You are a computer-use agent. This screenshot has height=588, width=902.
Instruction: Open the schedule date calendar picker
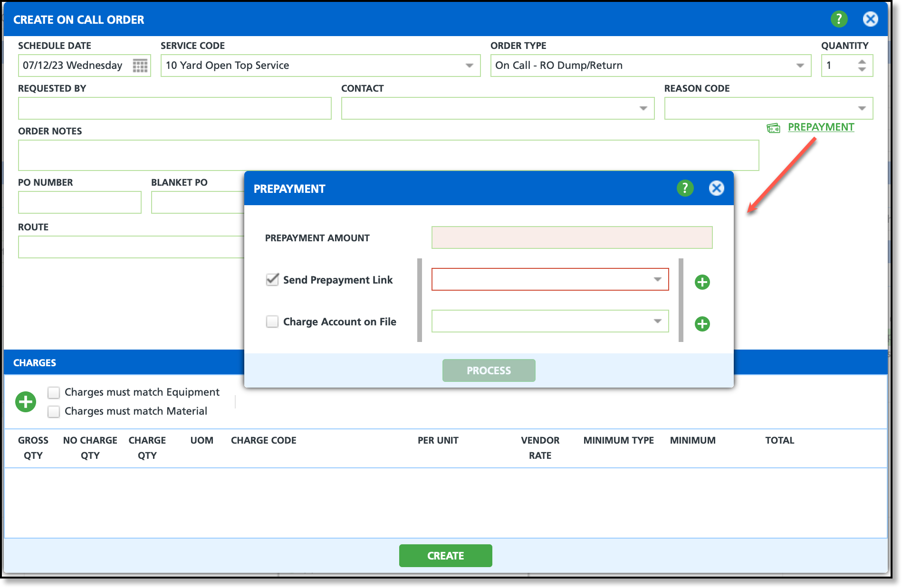140,66
